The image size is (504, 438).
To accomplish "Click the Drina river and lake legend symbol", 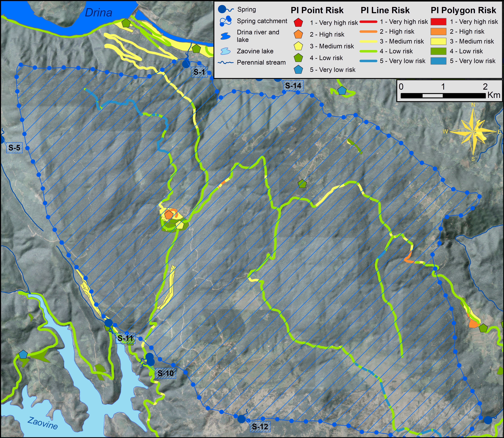I will 225,36.
